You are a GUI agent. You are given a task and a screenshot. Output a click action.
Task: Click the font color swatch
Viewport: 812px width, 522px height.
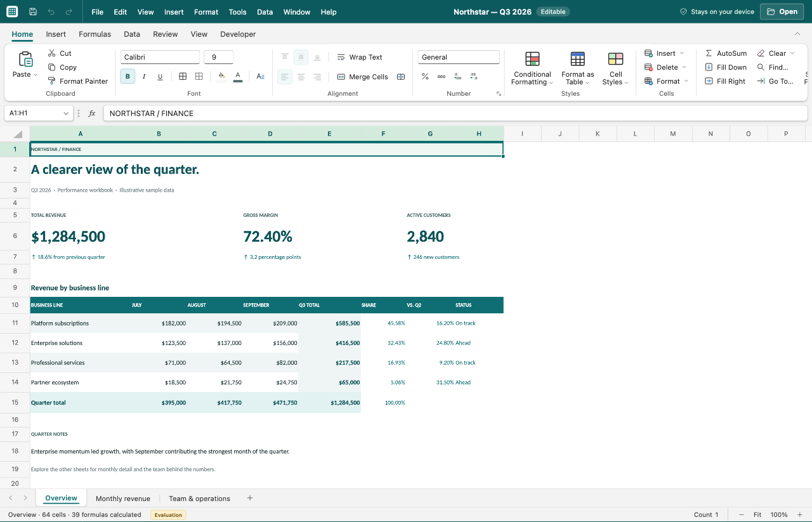click(x=237, y=77)
